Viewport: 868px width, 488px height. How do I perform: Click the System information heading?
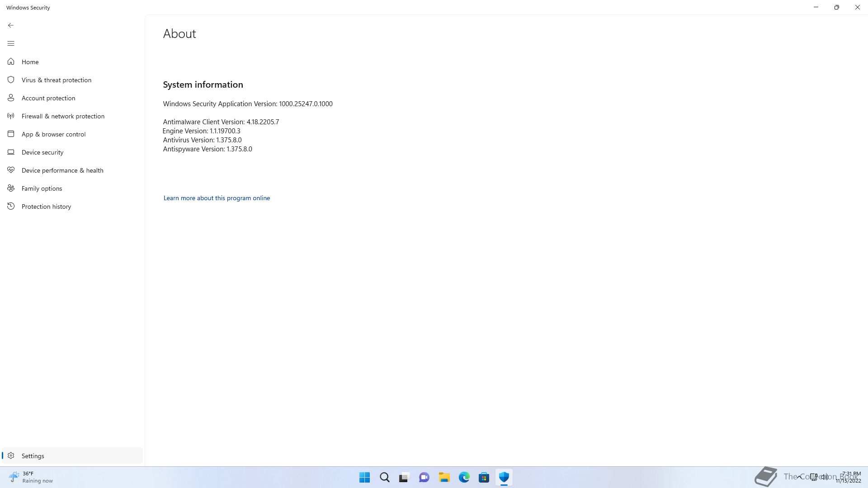(x=203, y=84)
